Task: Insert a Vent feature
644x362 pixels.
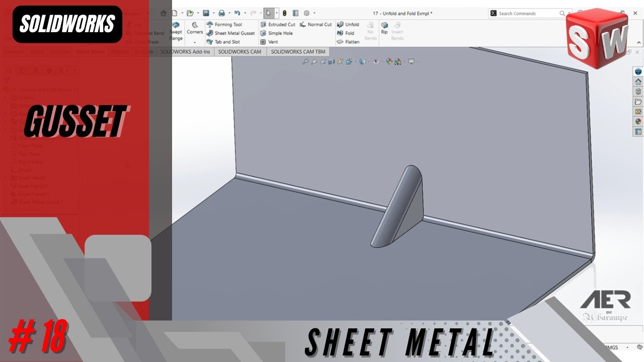Action: [x=269, y=42]
